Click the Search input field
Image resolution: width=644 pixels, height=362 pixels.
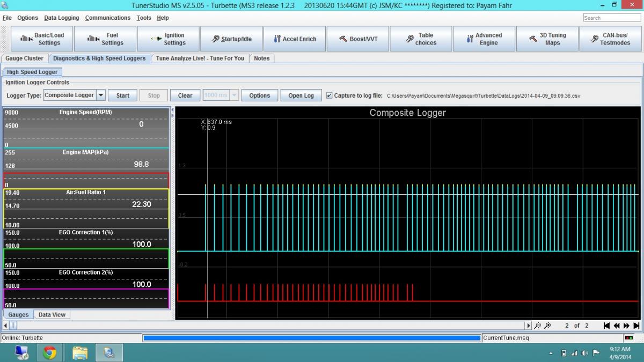coord(611,18)
